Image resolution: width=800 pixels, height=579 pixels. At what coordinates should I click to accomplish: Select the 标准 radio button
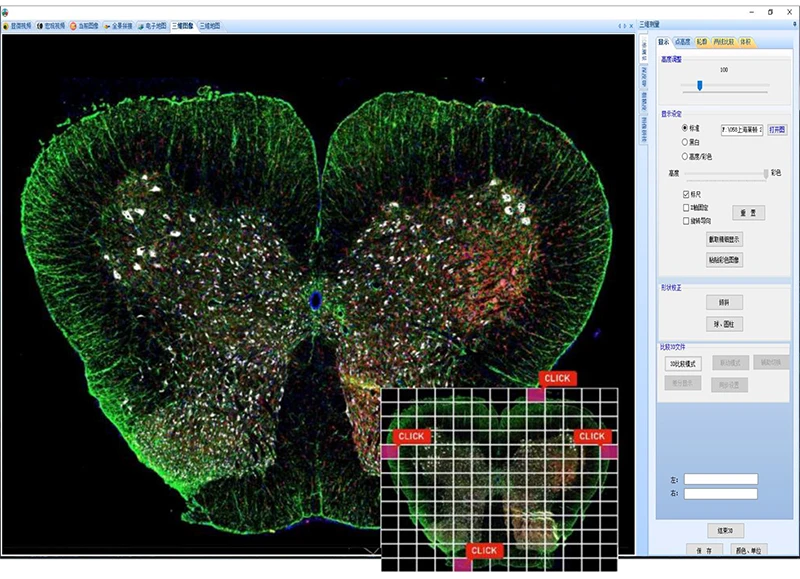[685, 128]
